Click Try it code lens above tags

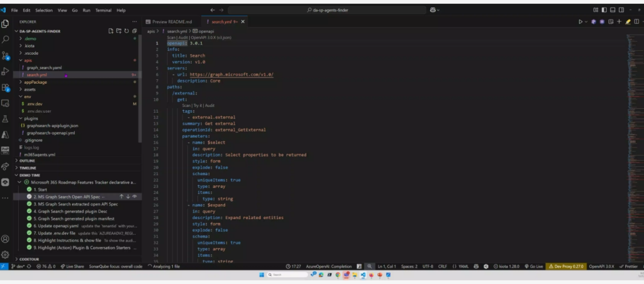point(199,106)
